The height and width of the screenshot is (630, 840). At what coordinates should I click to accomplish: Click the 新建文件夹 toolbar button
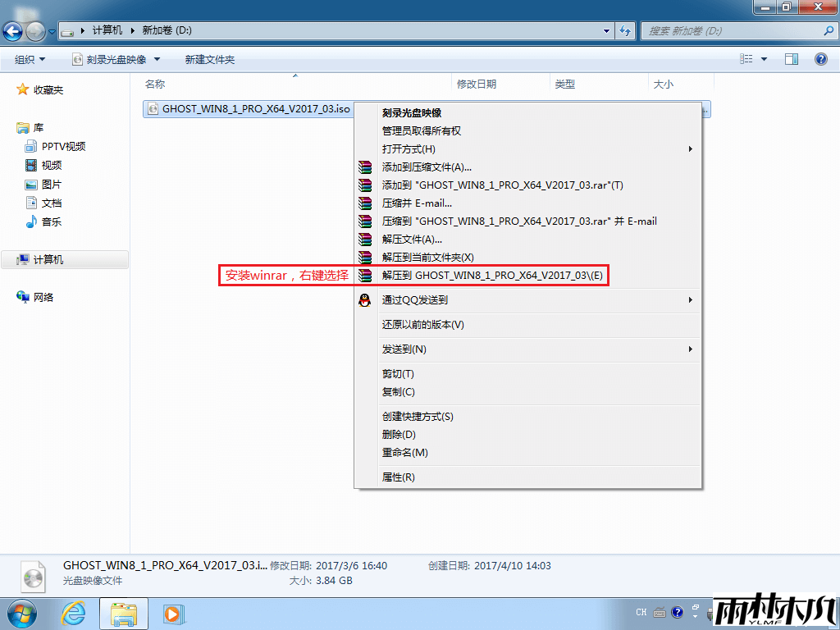[210, 59]
